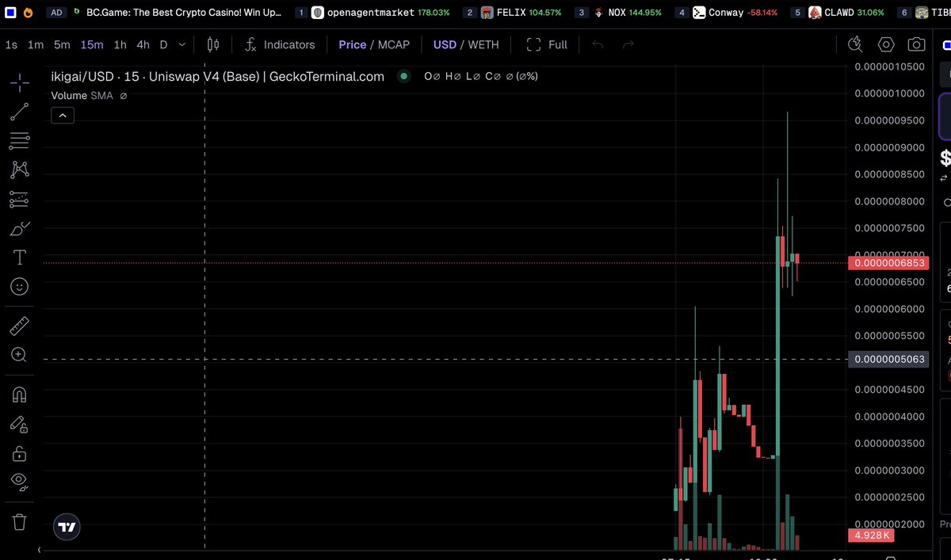The height and width of the screenshot is (560, 951).
Task: Select the trend line drawing tool
Action: [x=20, y=112]
